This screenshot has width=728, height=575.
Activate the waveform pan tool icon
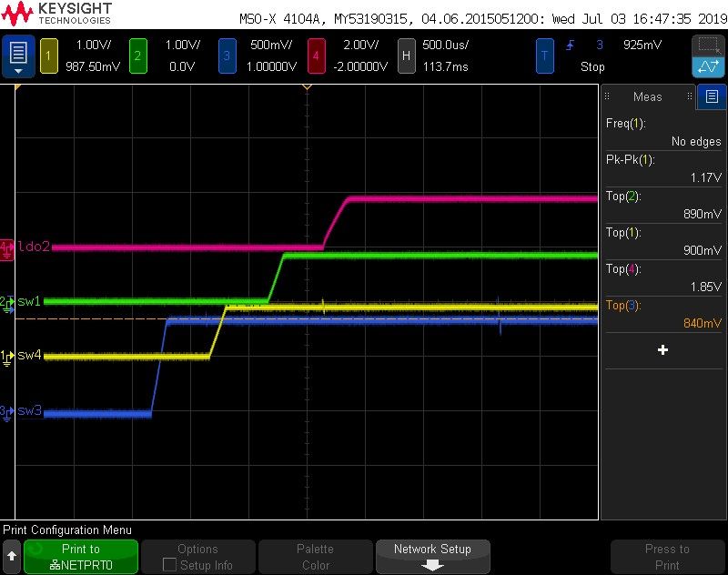point(709,66)
